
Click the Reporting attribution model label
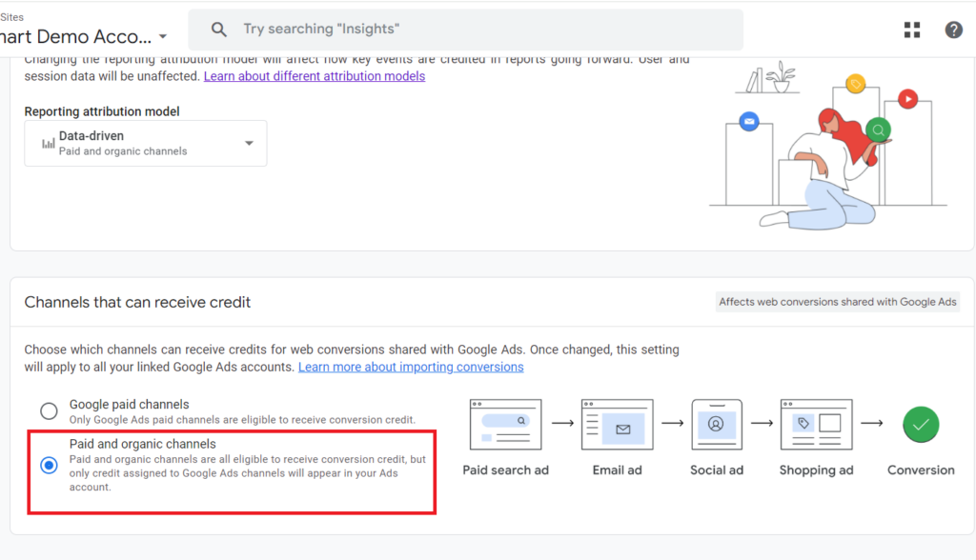(102, 111)
